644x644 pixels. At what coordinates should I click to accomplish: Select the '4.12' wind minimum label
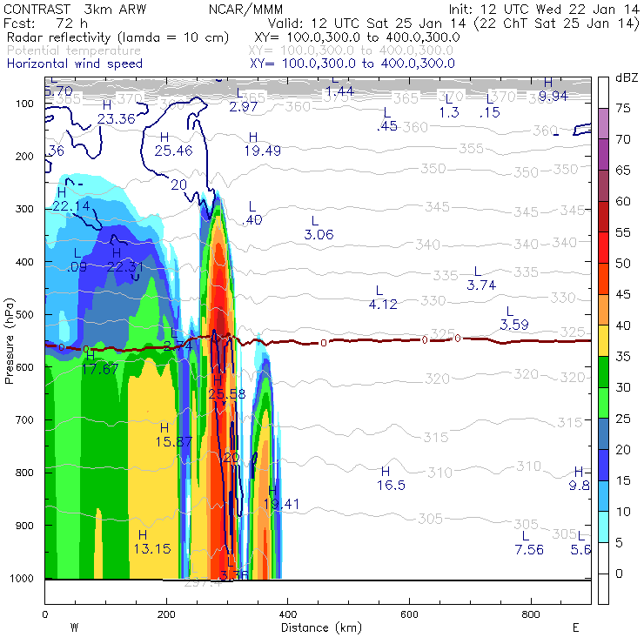383,305
